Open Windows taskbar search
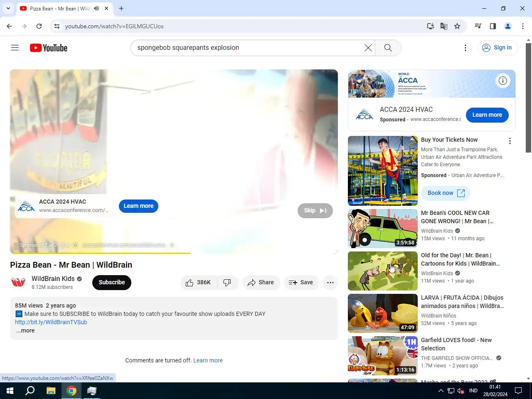The width and height of the screenshot is (532, 399). click(30, 391)
